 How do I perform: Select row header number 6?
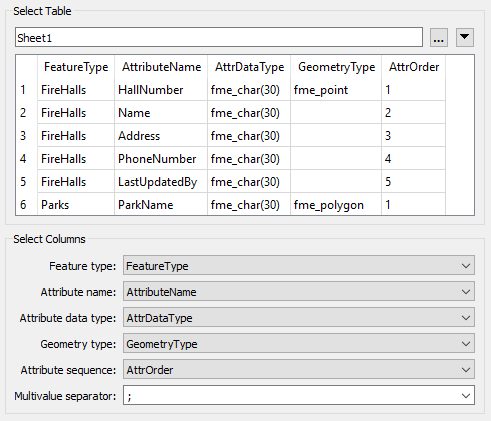26,204
